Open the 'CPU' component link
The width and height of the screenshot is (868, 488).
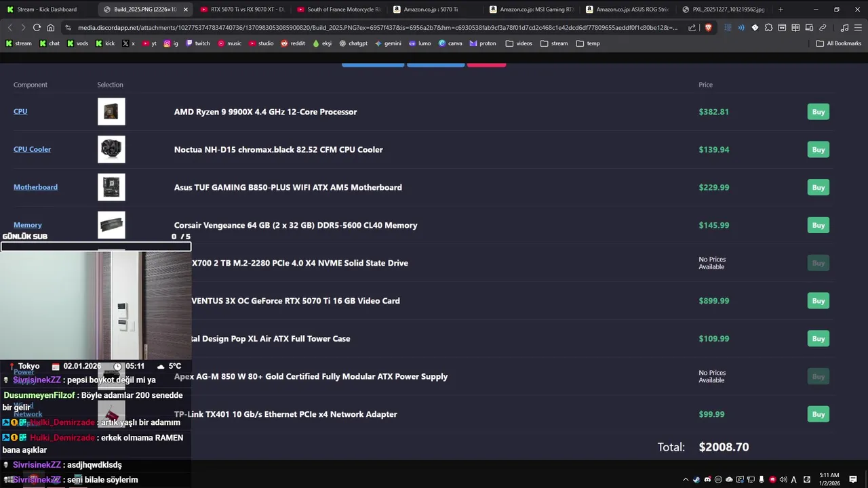[x=20, y=112]
